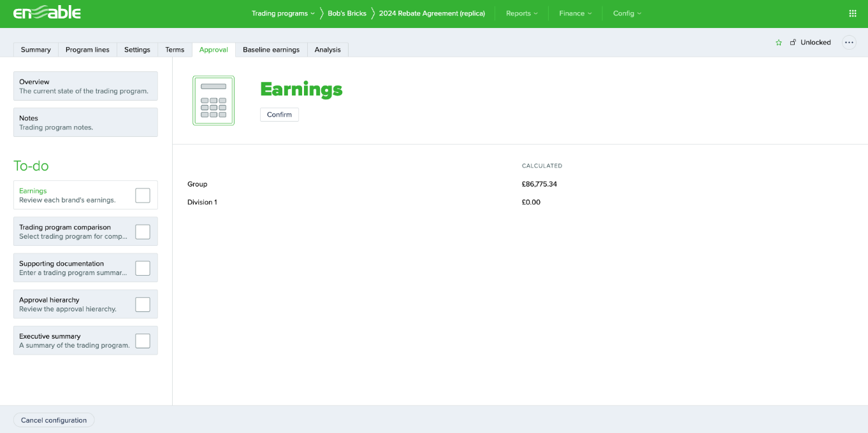Select the Approval tab
The height and width of the screenshot is (433, 868).
[213, 50]
